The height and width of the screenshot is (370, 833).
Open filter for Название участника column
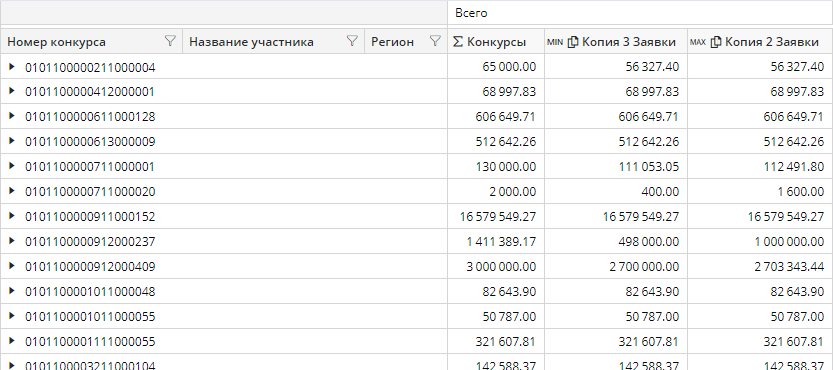point(352,41)
